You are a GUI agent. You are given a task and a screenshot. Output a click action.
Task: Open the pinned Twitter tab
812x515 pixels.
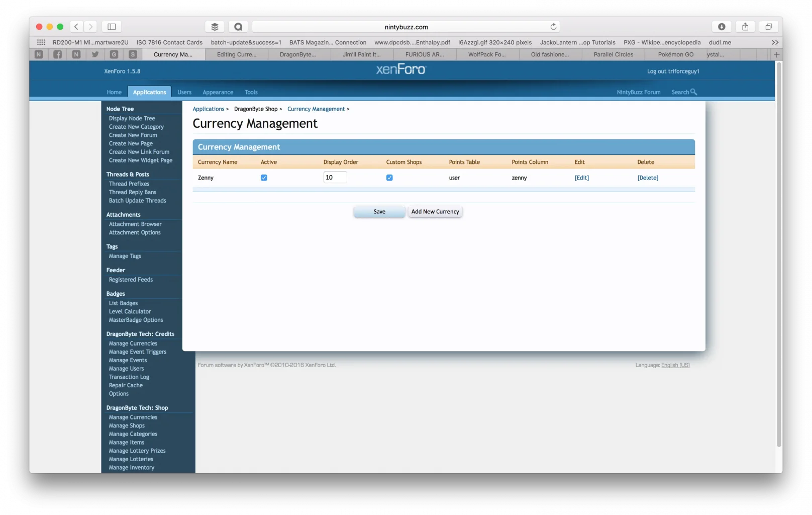[x=95, y=54]
